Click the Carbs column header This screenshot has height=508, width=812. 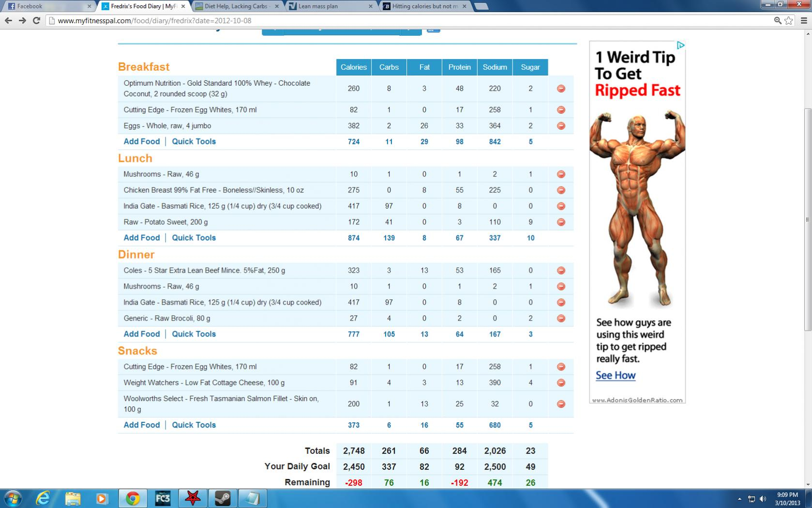click(389, 67)
